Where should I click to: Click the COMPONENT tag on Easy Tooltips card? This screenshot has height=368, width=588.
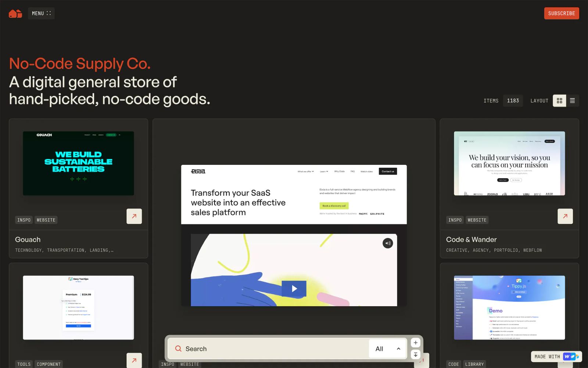[x=49, y=364]
